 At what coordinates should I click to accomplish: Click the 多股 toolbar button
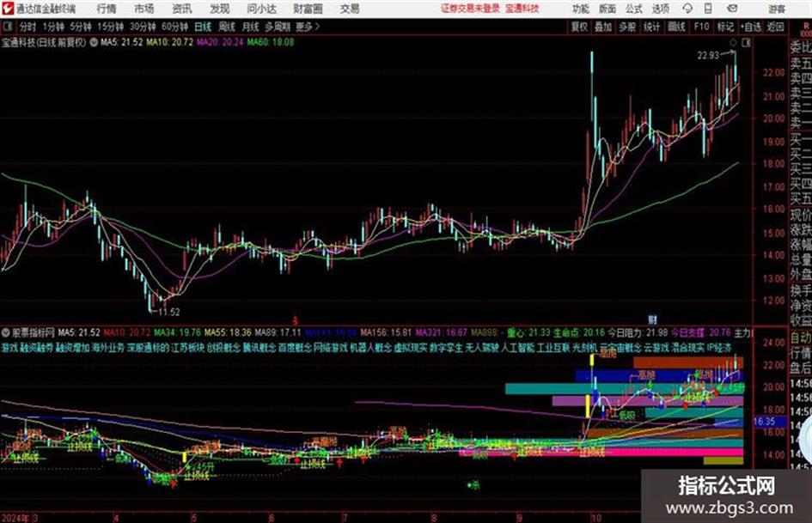click(x=627, y=27)
